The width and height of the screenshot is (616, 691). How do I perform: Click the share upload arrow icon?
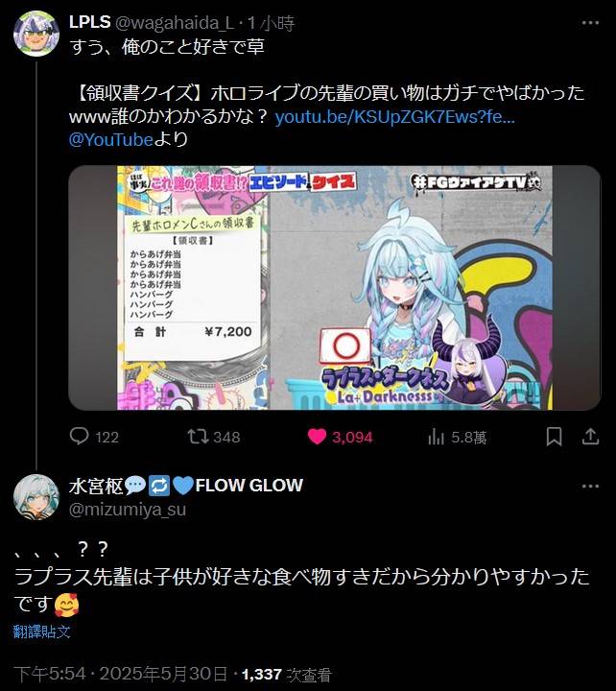pyautogui.click(x=590, y=437)
